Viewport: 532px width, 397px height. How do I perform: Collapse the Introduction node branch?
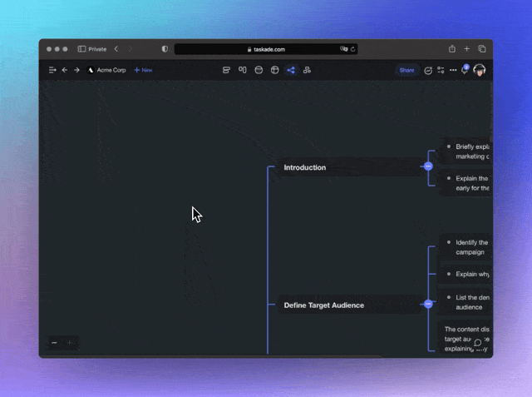[428, 166]
